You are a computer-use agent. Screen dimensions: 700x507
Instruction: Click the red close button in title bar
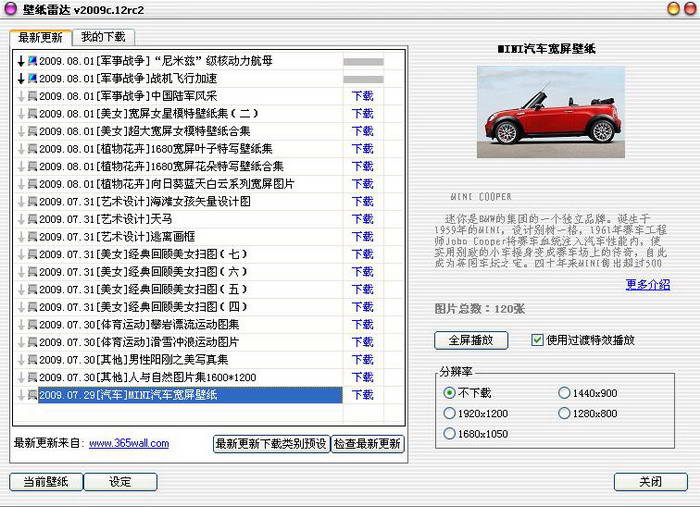pyautogui.click(x=691, y=8)
